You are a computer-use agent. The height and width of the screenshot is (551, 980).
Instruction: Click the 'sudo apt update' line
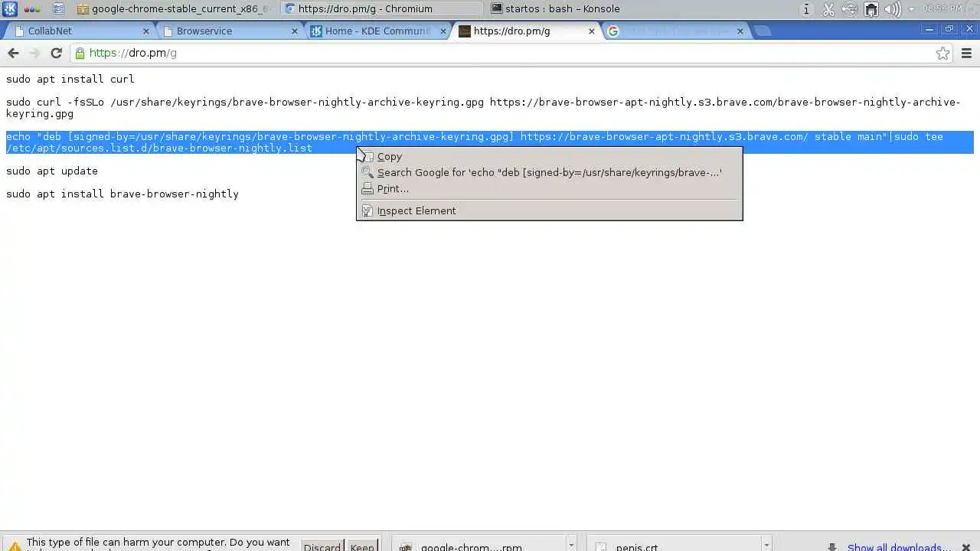(52, 171)
